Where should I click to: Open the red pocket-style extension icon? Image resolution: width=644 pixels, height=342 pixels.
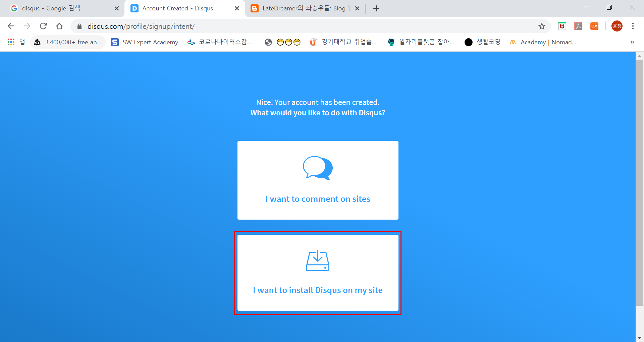[562, 26]
